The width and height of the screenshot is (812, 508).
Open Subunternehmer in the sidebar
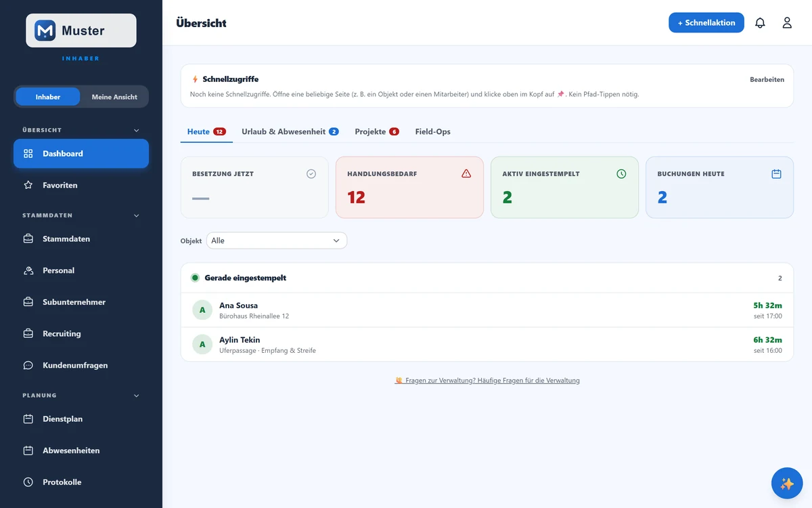pos(81,302)
